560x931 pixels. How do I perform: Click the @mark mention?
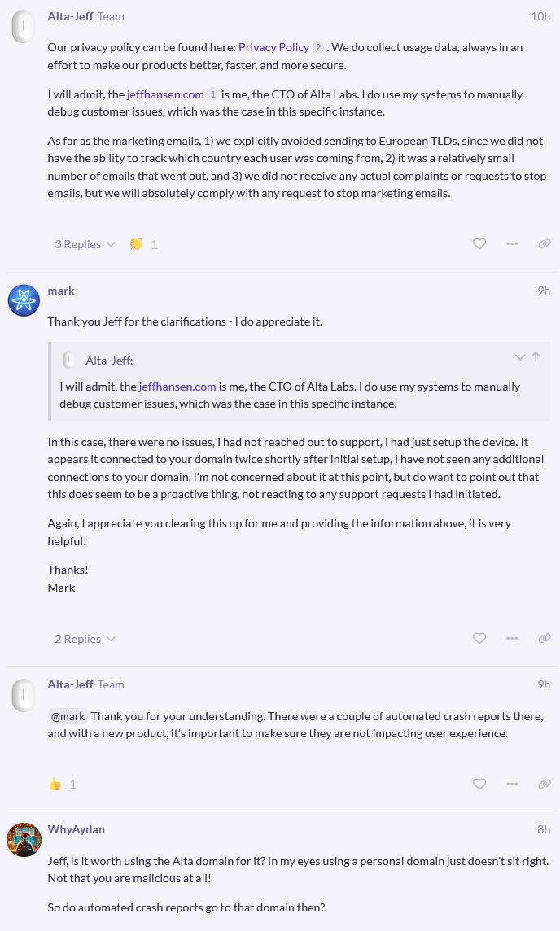click(68, 716)
